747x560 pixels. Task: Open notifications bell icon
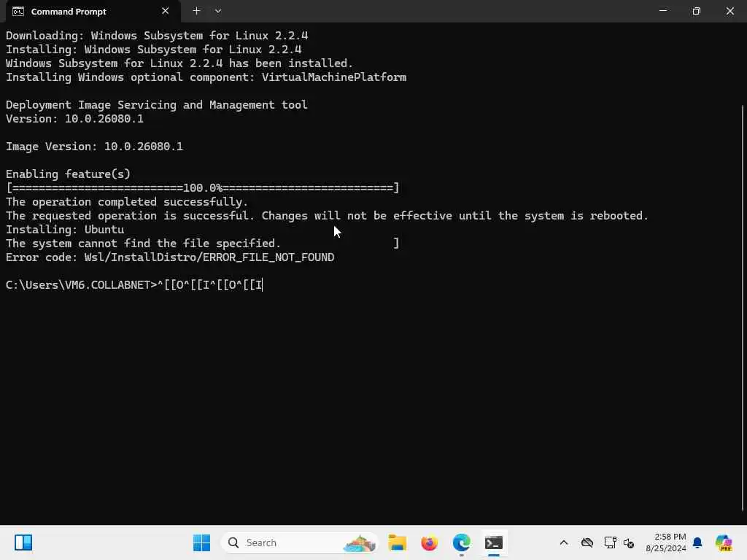[697, 542]
